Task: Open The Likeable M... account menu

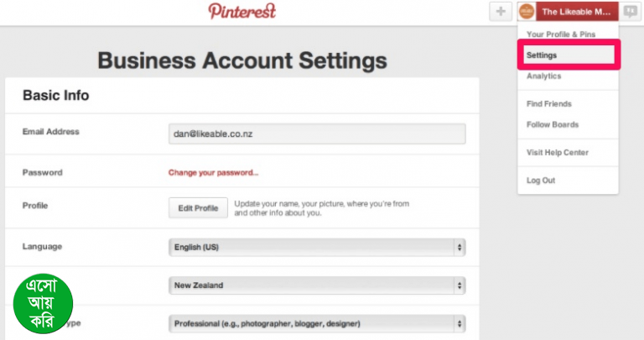Action: click(576, 11)
